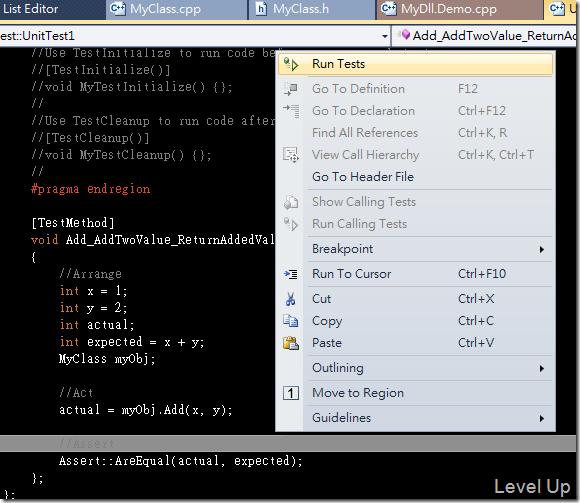Click the Go To Declaration icon
The height and width of the screenshot is (503, 580).
[x=291, y=111]
